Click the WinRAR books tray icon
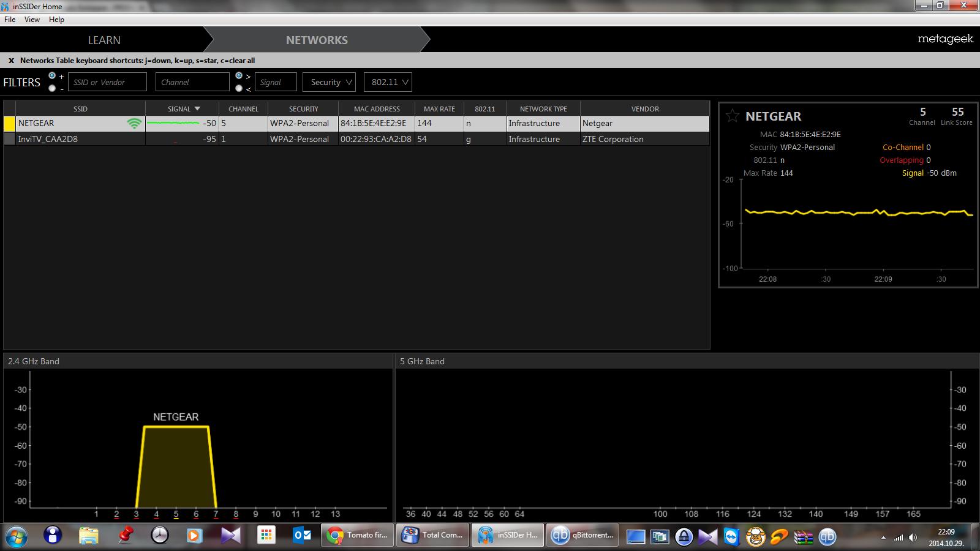This screenshot has width=980, height=551. [x=803, y=536]
